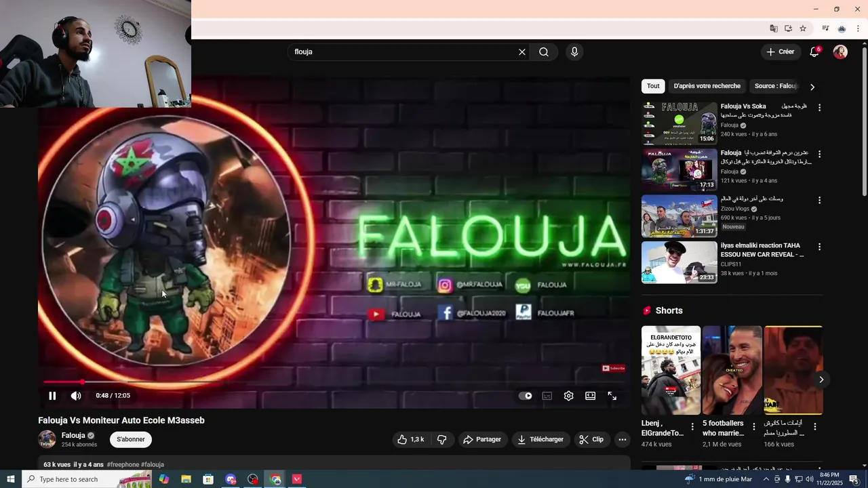Click the Google Translate icon in address bar
868x488 pixels.
[774, 28]
